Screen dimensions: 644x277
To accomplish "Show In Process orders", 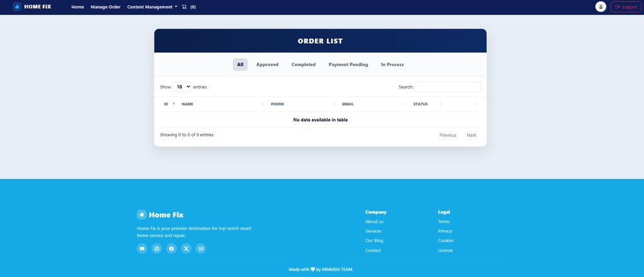I will 392,65.
